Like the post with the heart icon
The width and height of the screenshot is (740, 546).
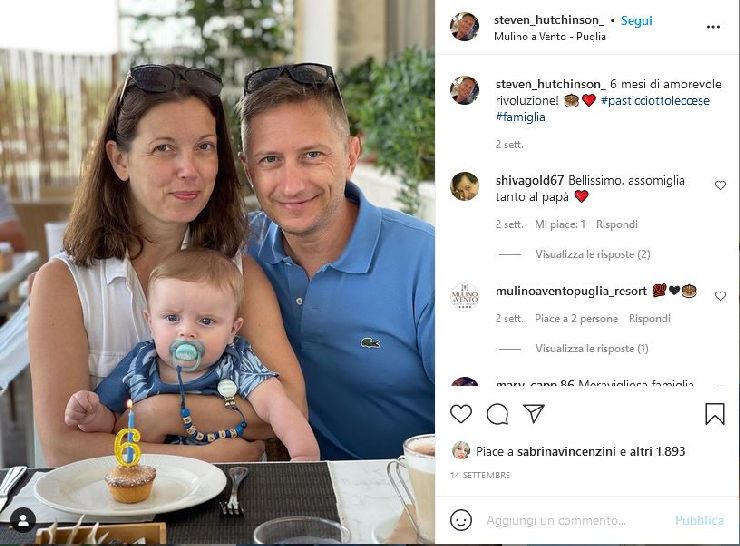461,414
